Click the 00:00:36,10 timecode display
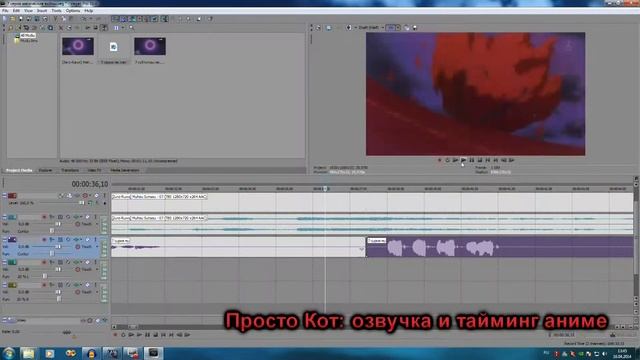 tap(90, 184)
